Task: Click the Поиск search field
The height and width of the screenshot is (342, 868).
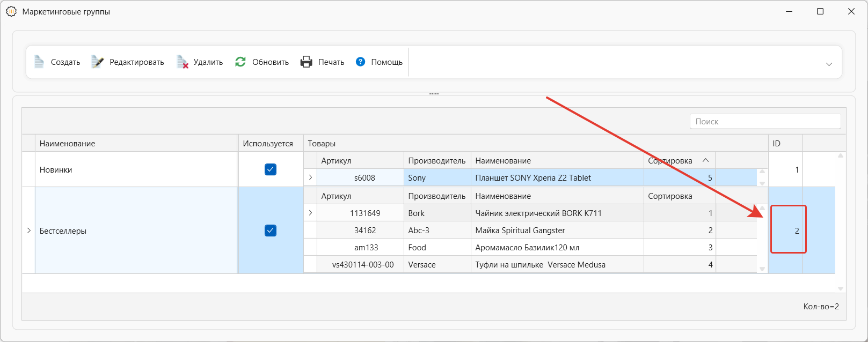Action: 765,122
